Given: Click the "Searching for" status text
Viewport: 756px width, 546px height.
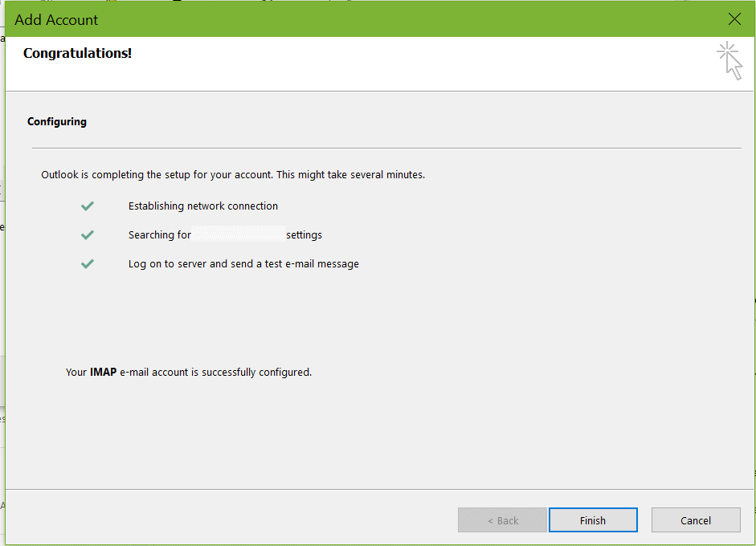Looking at the screenshot, I should point(160,235).
